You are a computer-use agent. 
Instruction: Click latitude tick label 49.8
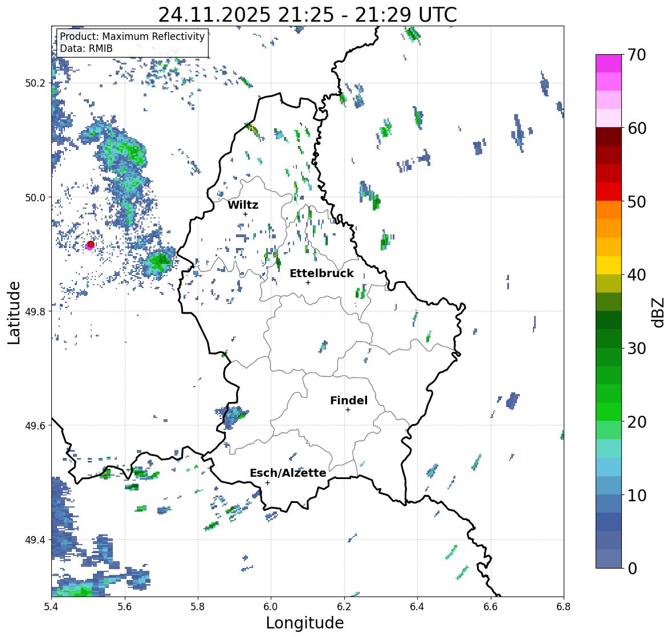(x=35, y=311)
